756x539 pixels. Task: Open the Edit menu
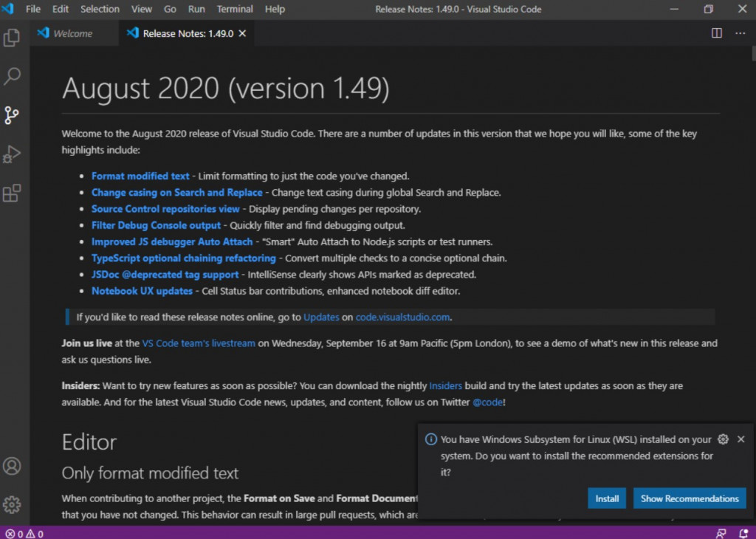[61, 9]
